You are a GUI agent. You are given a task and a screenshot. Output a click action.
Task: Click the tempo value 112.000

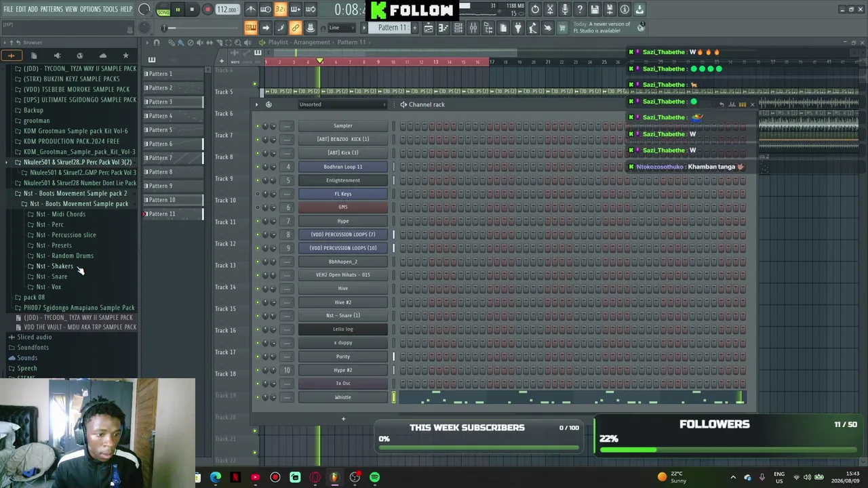click(226, 9)
